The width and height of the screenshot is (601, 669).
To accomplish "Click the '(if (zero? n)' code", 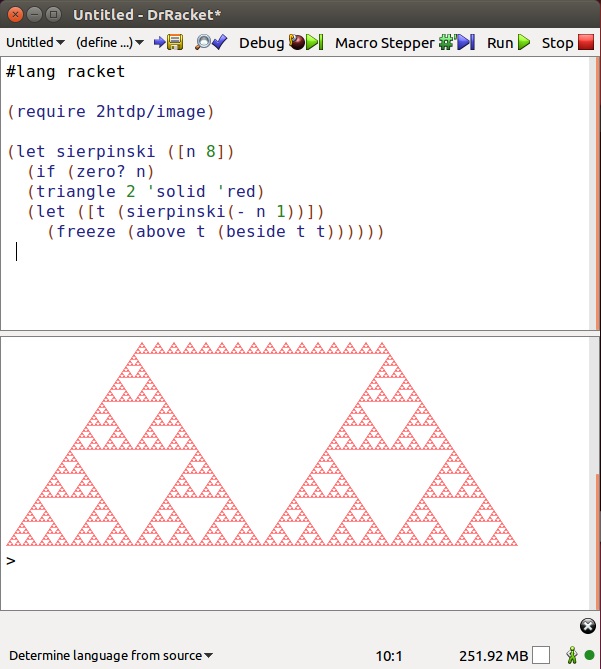I will [90, 172].
